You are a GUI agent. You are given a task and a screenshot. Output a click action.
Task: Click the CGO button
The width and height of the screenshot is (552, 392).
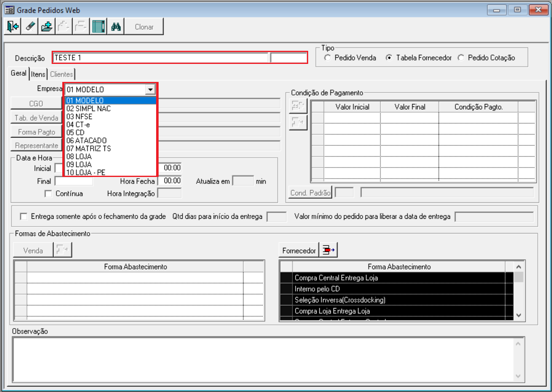(36, 104)
